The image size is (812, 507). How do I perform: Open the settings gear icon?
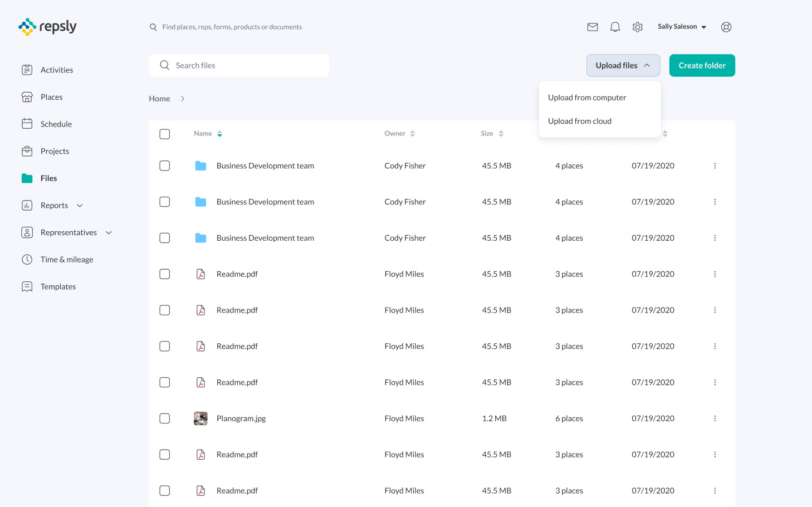click(638, 27)
